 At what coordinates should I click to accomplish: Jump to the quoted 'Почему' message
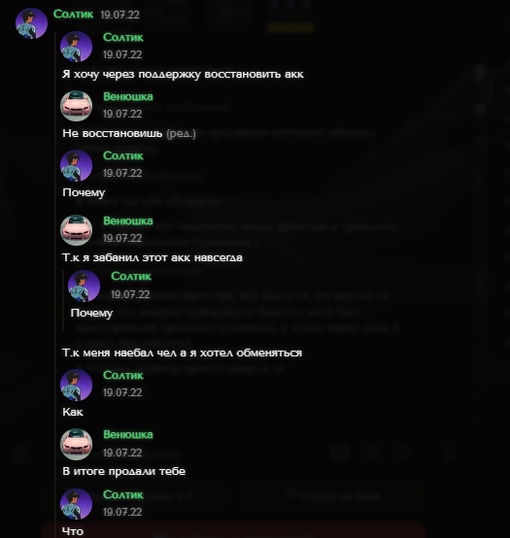point(92,313)
